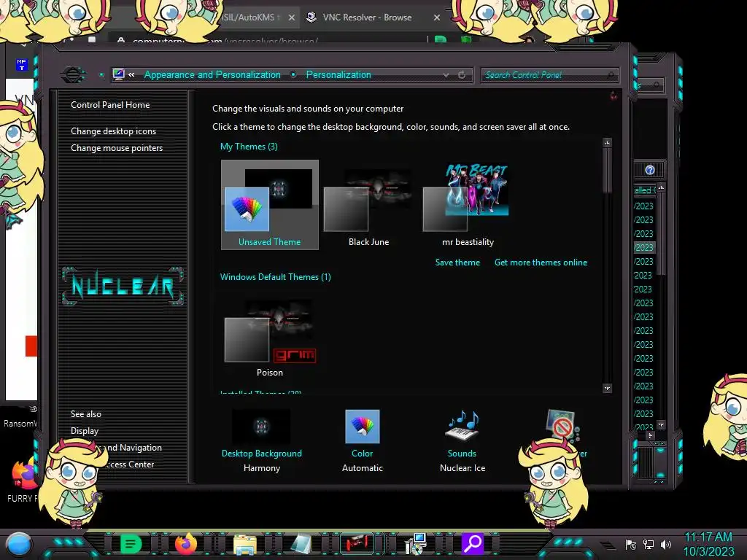Viewport: 747px width, 560px height.
Task: Close the VNC Resolver browser tab
Action: tap(437, 17)
